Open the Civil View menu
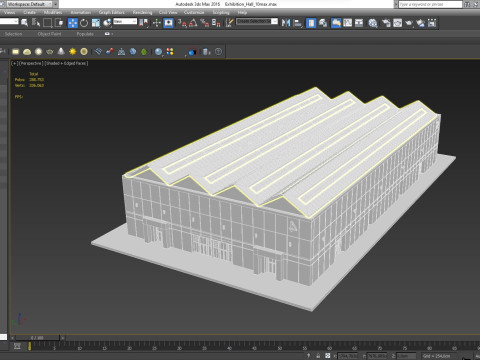The height and width of the screenshot is (360, 480). (x=168, y=12)
